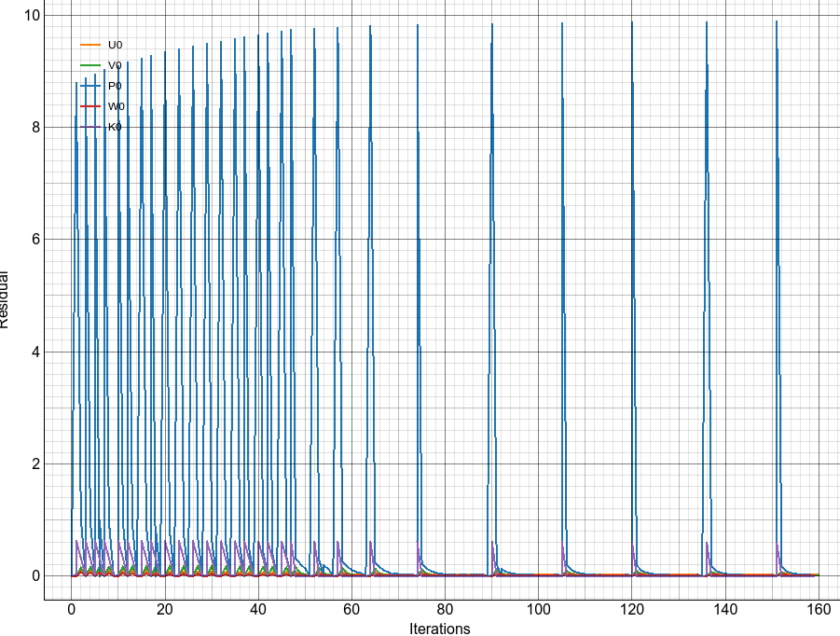Click y-axis tick label 10
The image size is (840, 636).
coord(31,15)
